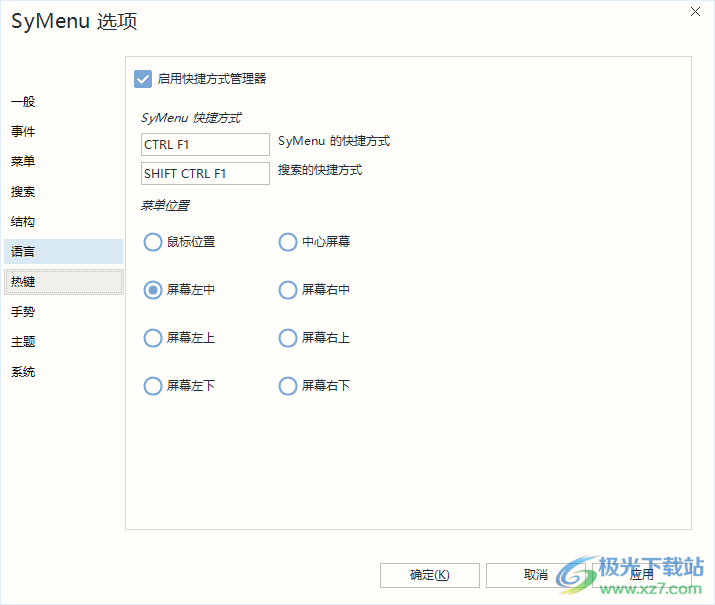Open the 系统 settings section
Viewport: 715px width, 605px height.
[x=63, y=372]
